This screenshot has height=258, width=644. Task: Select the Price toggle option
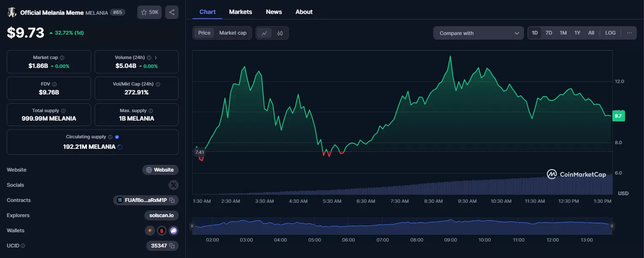click(204, 33)
